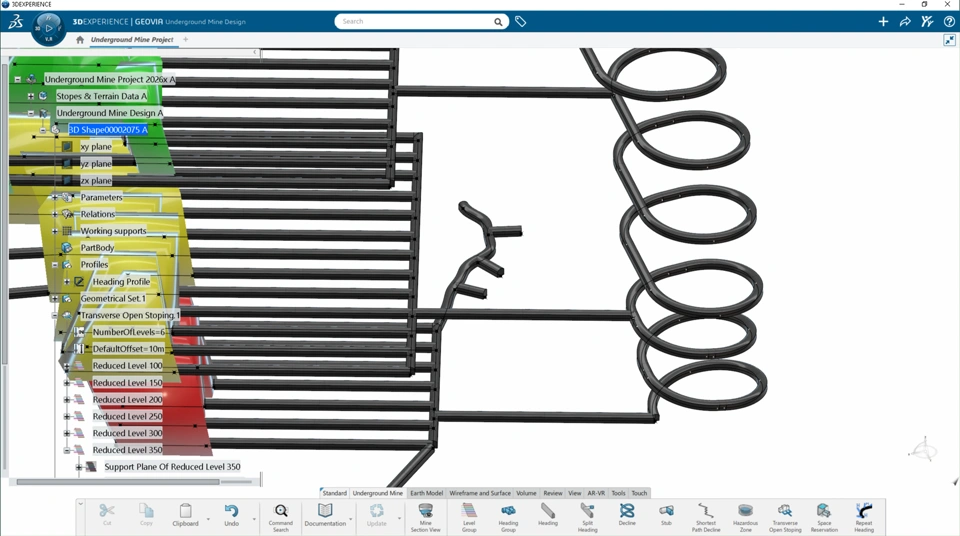The height and width of the screenshot is (536, 960).
Task: Switch to the Underground Mine tab
Action: click(378, 493)
